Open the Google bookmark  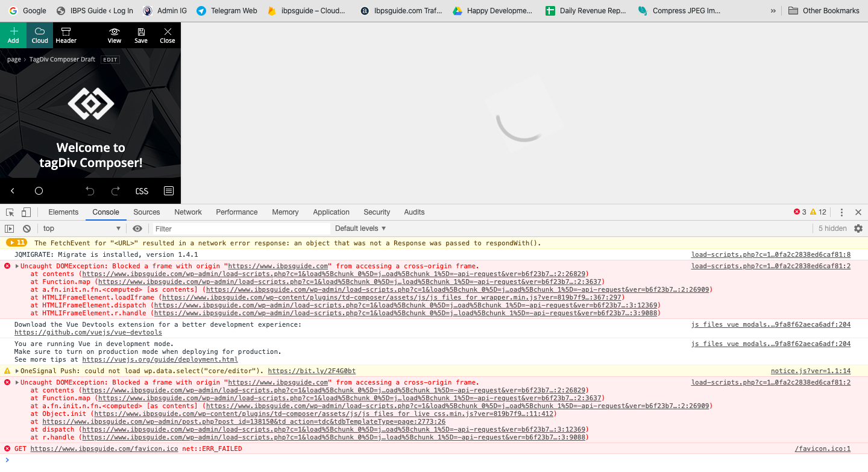28,11
